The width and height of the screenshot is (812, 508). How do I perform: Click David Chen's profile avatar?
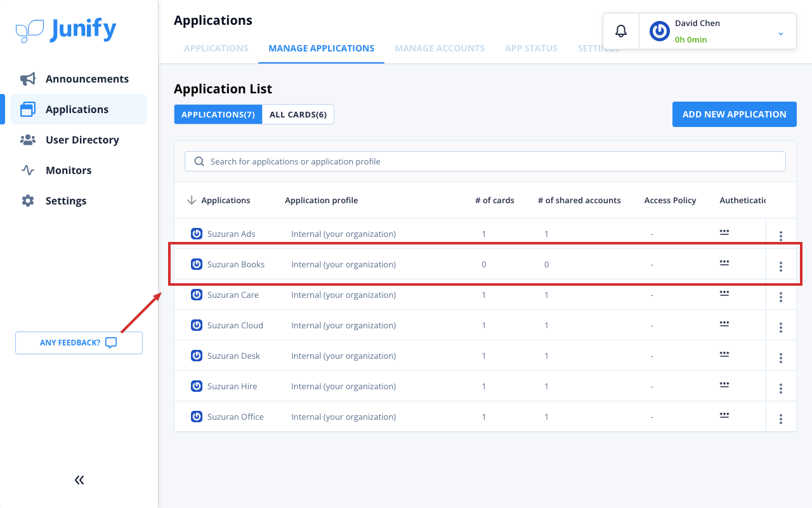[x=660, y=31]
